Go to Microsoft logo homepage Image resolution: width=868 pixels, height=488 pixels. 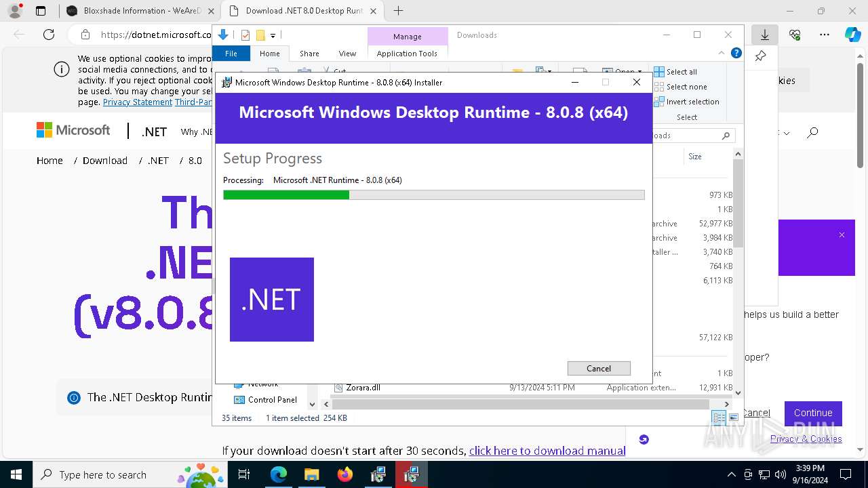(x=73, y=130)
